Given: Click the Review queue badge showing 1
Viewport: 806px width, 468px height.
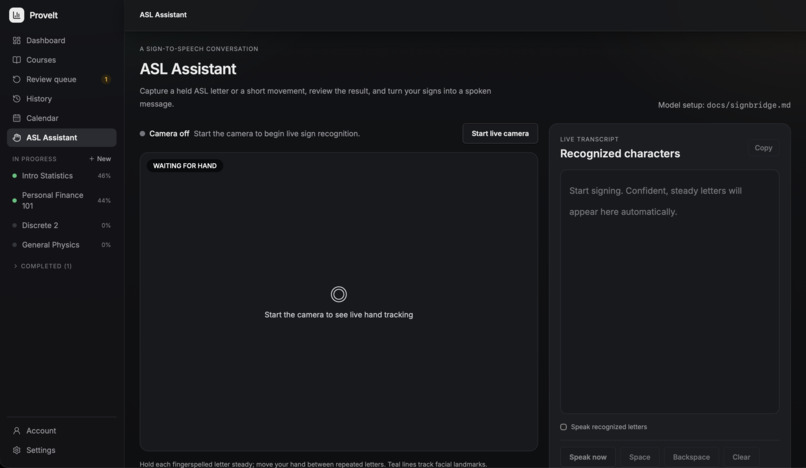Looking at the screenshot, I should point(106,79).
